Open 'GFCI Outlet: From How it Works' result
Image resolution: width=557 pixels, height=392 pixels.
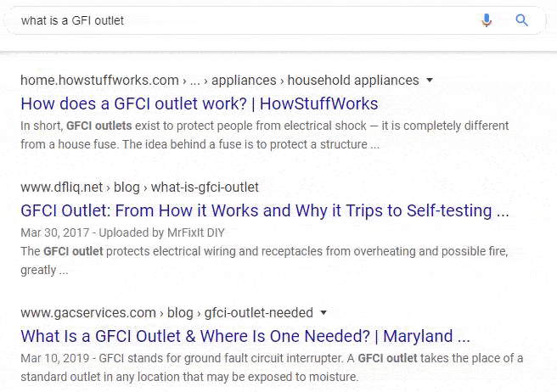(265, 210)
